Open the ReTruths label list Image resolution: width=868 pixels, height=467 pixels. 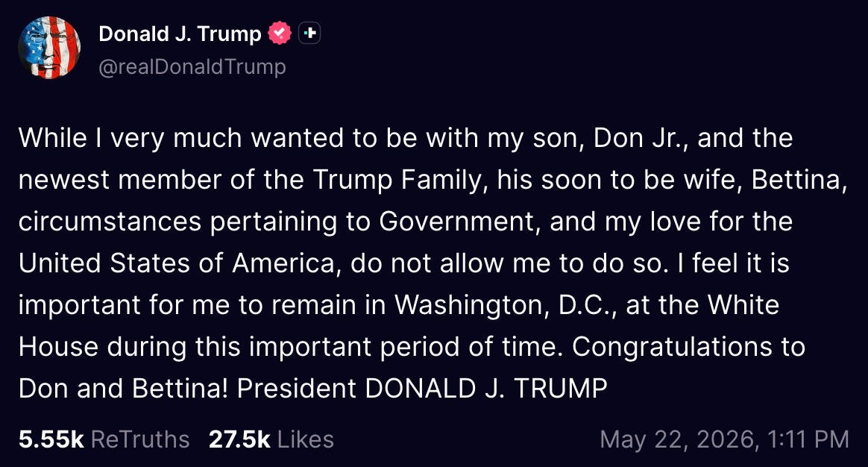tap(140, 439)
